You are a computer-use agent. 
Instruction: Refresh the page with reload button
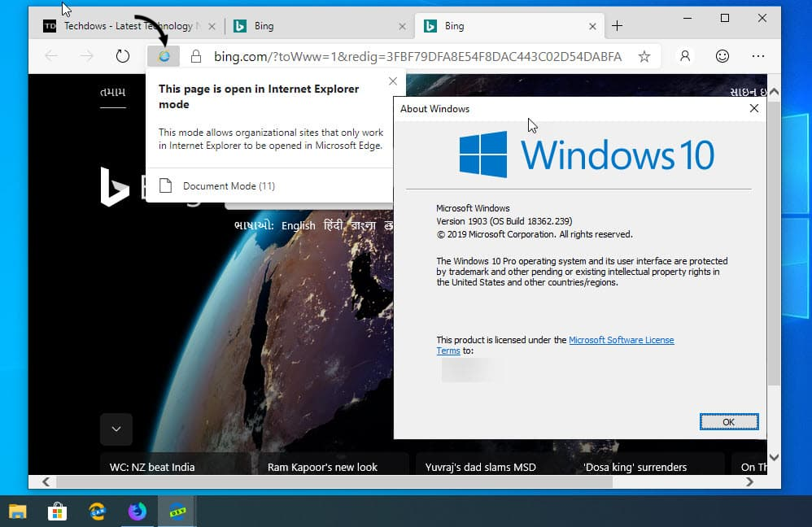pos(123,56)
